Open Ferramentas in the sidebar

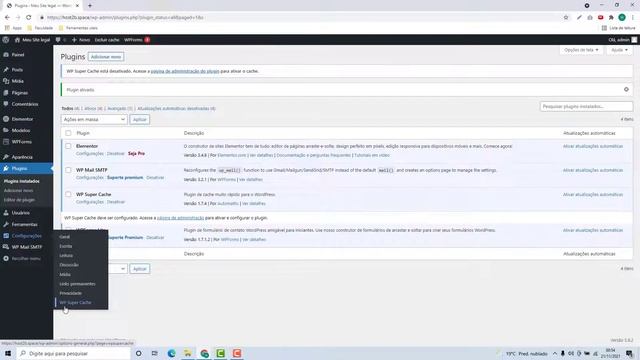click(24, 224)
